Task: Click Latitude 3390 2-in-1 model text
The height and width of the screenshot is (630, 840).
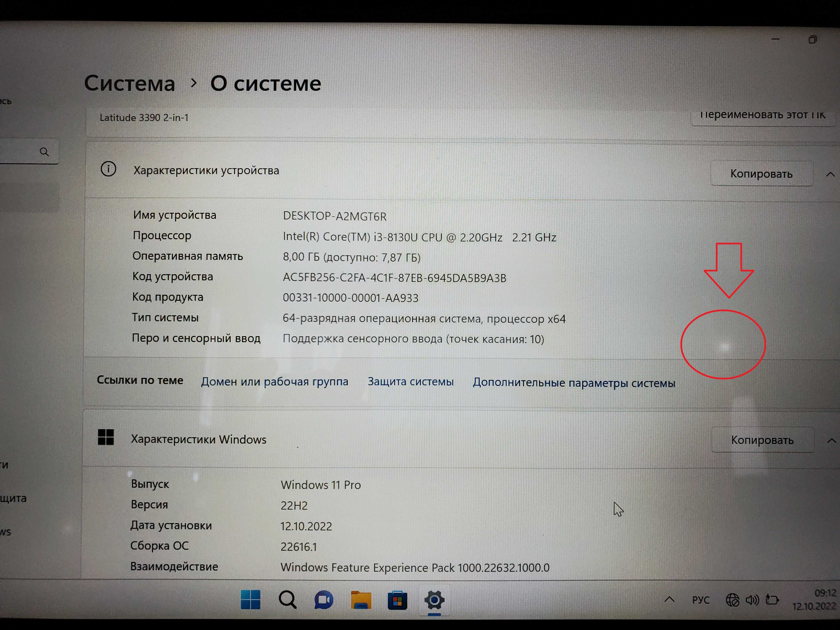Action: coord(144,118)
